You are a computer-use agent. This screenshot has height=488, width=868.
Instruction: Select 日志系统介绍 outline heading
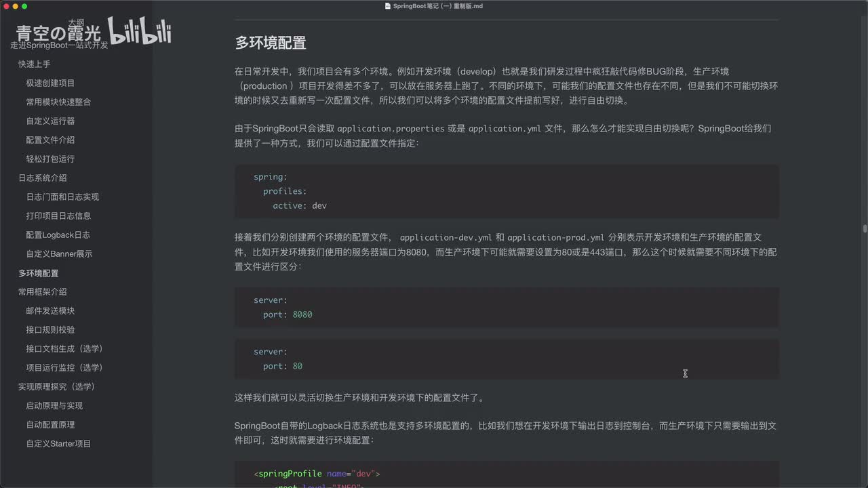pos(42,178)
